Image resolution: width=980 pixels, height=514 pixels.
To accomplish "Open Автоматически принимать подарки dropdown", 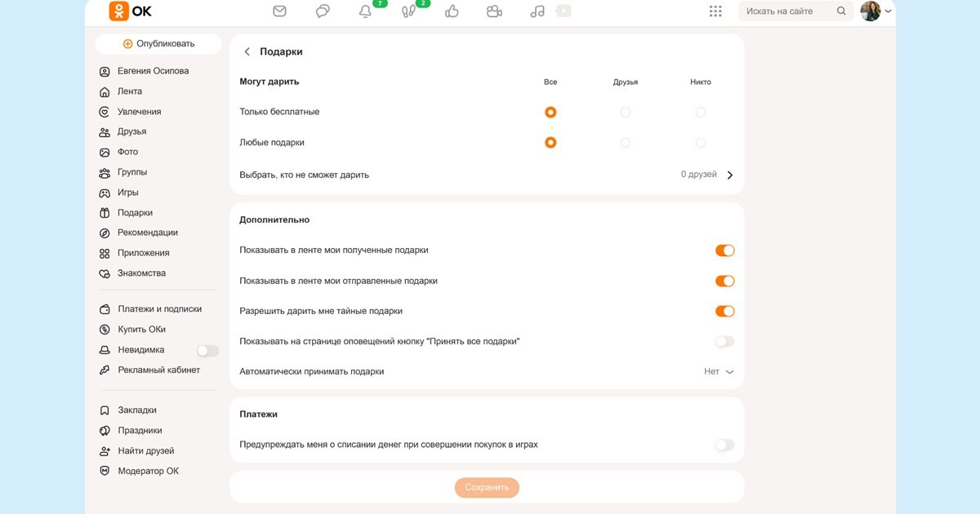I will 719,371.
